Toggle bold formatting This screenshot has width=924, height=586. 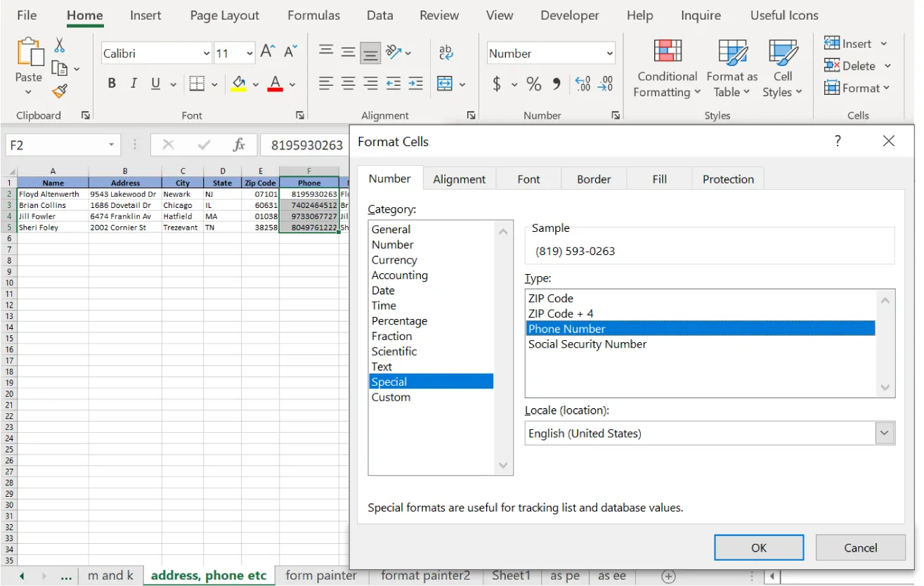111,83
